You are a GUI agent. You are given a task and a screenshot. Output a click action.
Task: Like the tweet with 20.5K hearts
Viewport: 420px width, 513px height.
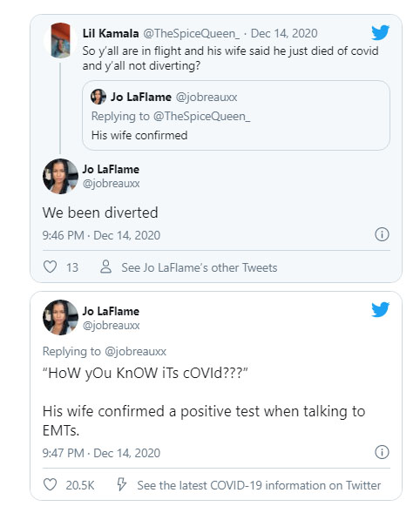pyautogui.click(x=50, y=484)
